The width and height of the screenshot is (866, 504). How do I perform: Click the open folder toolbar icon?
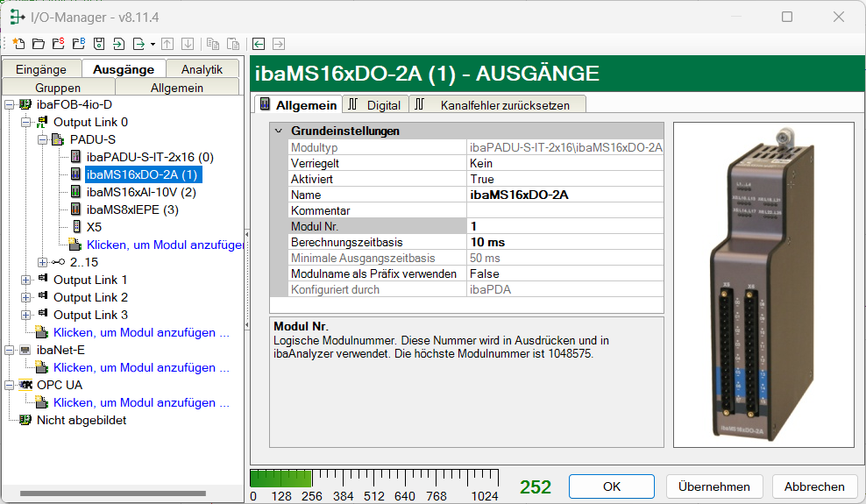[38, 44]
